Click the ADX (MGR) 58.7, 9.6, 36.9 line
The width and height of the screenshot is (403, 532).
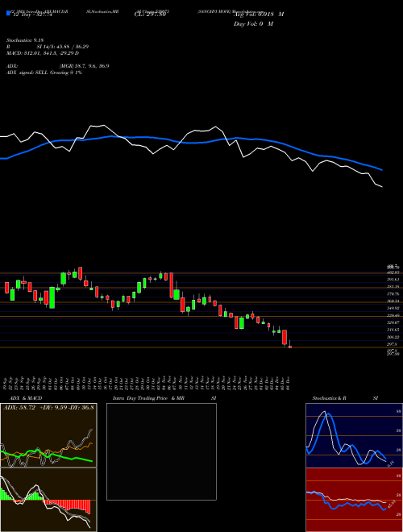pyautogui.click(x=58, y=66)
